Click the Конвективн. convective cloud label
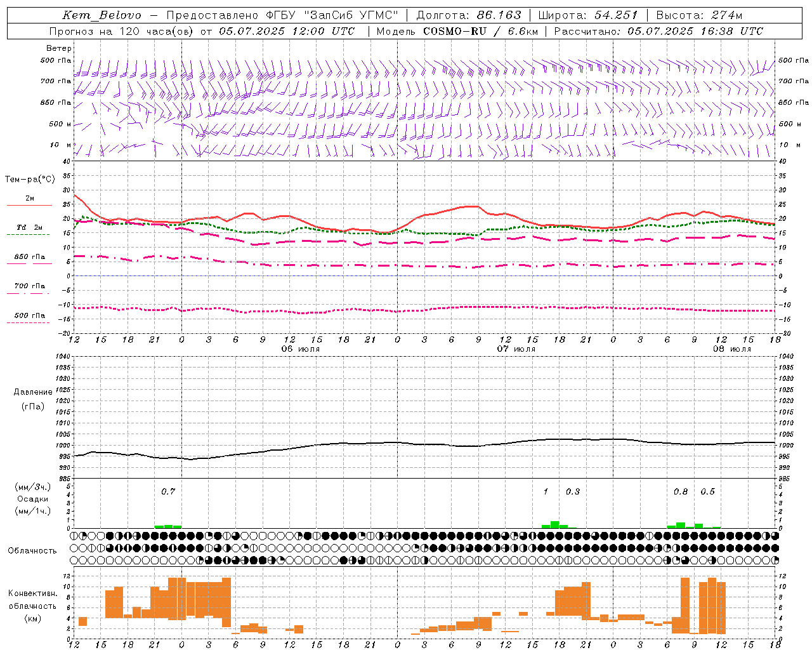Viewport: 812px width, 650px height. click(x=32, y=593)
